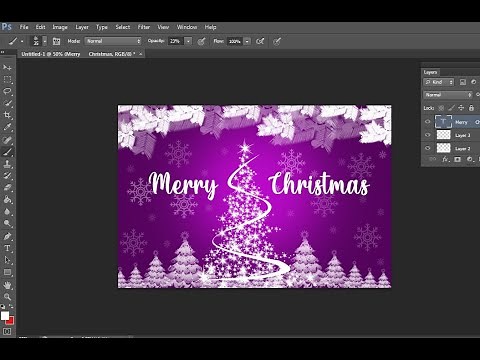The height and width of the screenshot is (360, 480).
Task: Toggle lock image pixels
Action: click(x=451, y=108)
